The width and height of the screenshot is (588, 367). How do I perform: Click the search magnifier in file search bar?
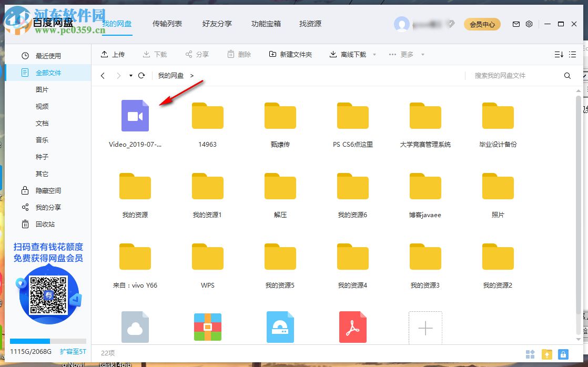(x=567, y=75)
